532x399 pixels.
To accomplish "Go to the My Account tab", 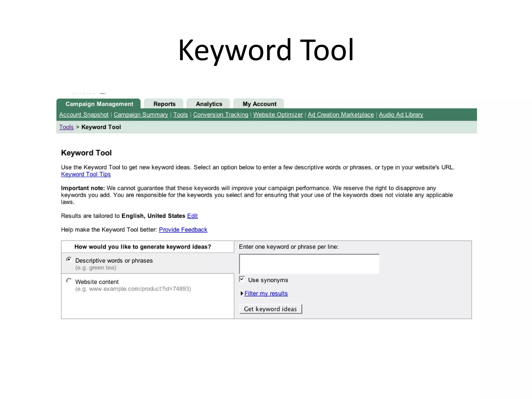I will coord(259,104).
